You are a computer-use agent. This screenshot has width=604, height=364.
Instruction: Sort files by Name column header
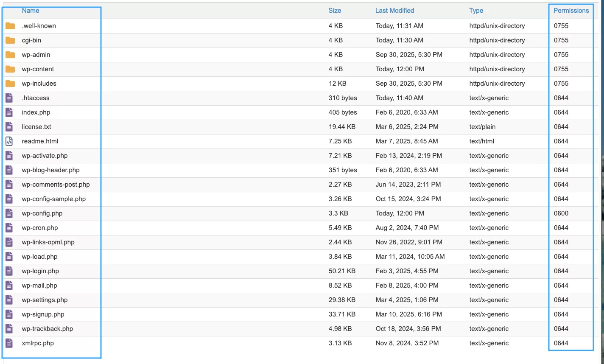coord(31,11)
